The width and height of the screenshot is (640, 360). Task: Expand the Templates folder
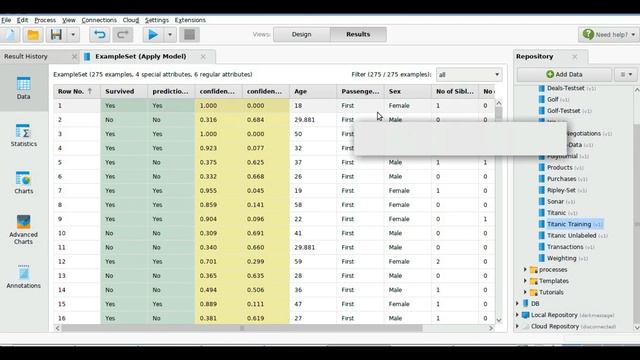525,281
